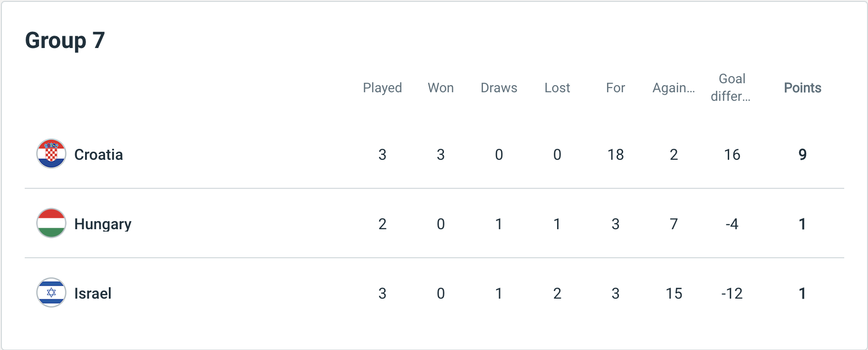Viewport: 868px width, 350px height.
Task: Click the Israel flag icon
Action: pyautogui.click(x=51, y=292)
